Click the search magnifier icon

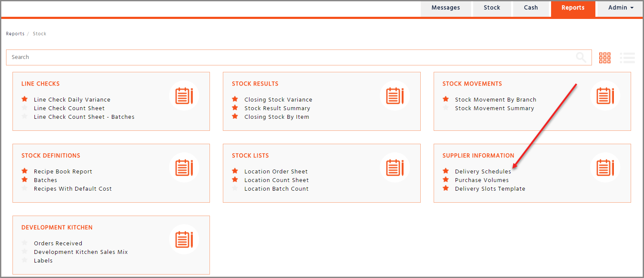click(581, 58)
